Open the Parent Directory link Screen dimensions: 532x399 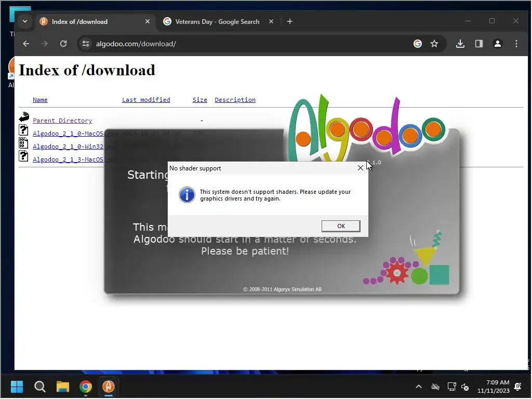[62, 121]
